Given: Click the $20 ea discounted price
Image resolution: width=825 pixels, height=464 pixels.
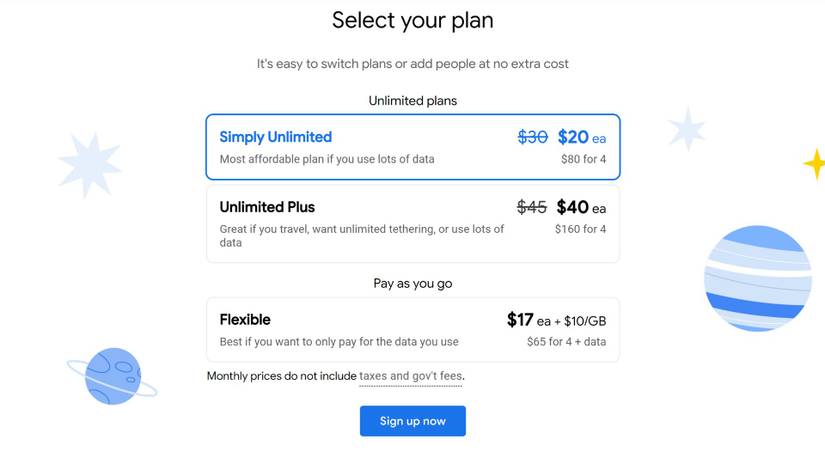Looking at the screenshot, I should (x=581, y=137).
